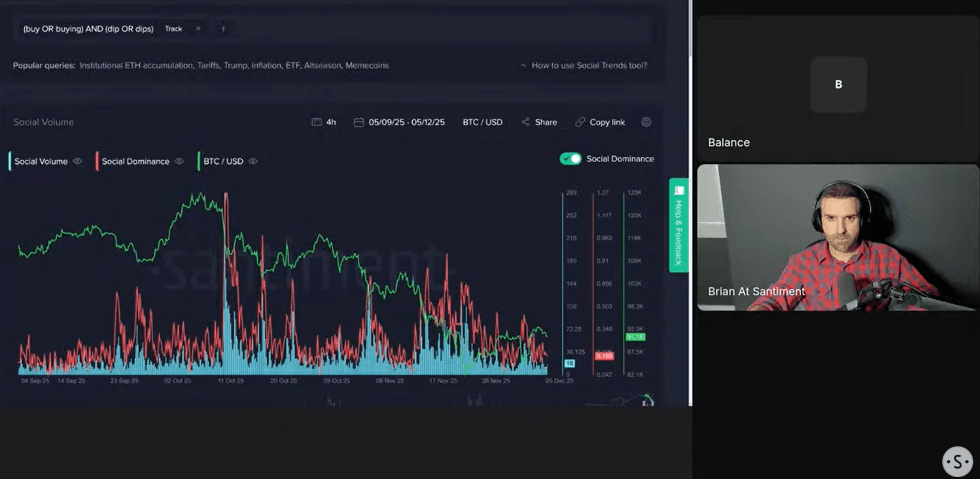This screenshot has width=980, height=479.
Task: Expand How to use Social Trends tool
Action: [583, 65]
